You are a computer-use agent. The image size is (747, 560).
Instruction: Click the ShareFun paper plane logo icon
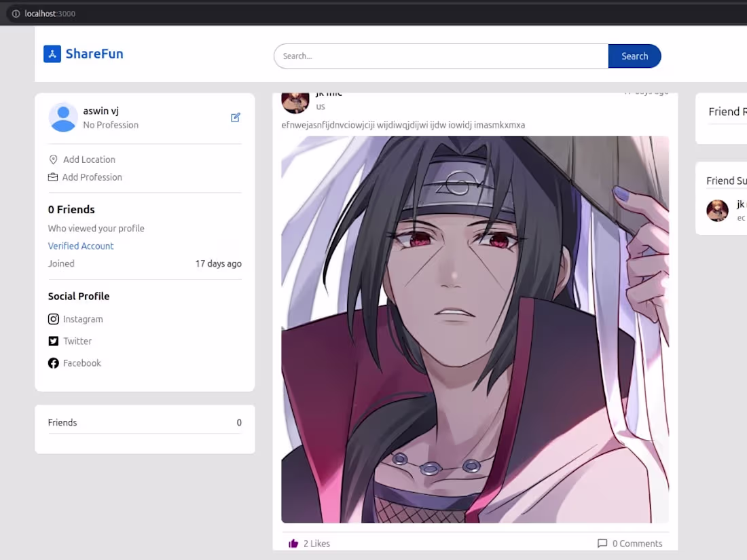point(52,54)
